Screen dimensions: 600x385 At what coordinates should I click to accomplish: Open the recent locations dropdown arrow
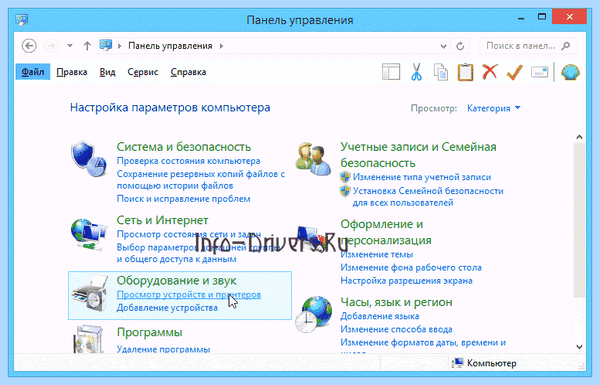pyautogui.click(x=70, y=46)
